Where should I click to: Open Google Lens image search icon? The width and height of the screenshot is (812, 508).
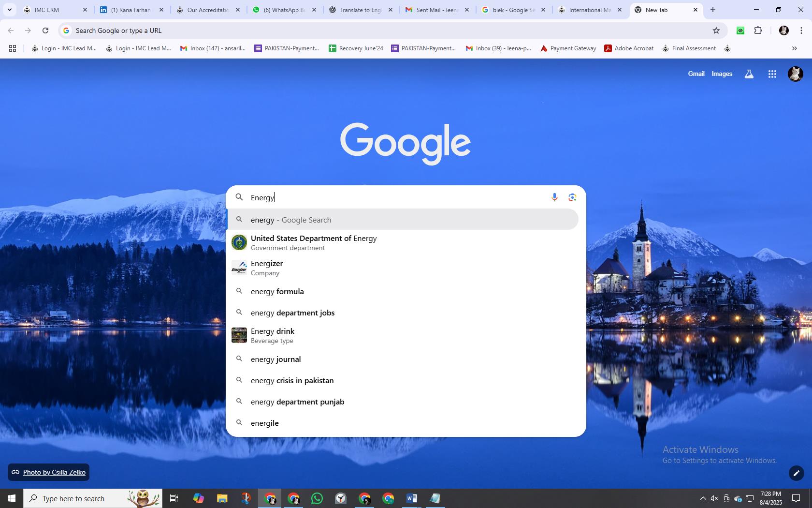point(572,197)
